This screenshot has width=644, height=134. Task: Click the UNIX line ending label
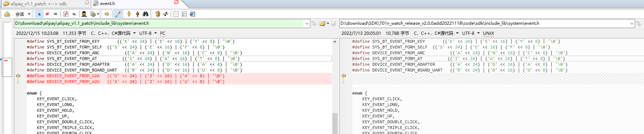click(x=488, y=33)
